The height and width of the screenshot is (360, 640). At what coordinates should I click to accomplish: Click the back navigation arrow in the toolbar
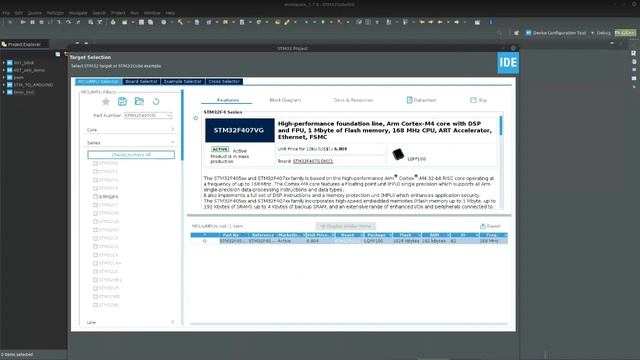tap(440, 22)
